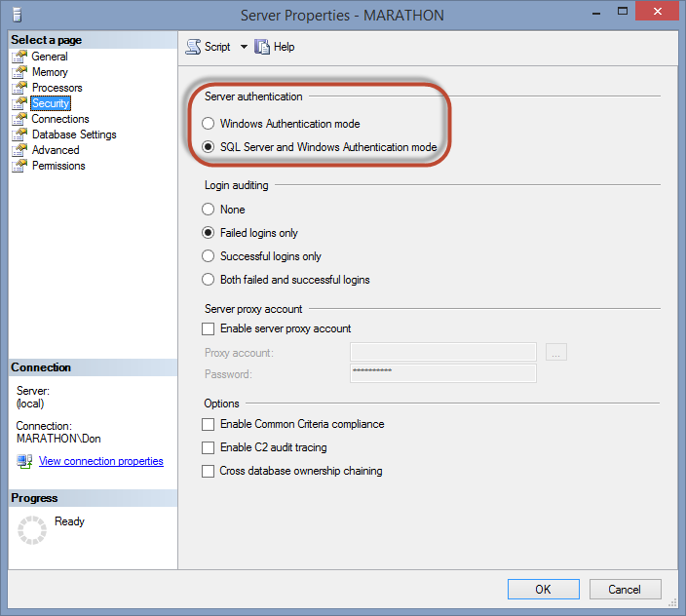The height and width of the screenshot is (616, 686).
Task: Click OK to apply settings
Action: (x=544, y=590)
